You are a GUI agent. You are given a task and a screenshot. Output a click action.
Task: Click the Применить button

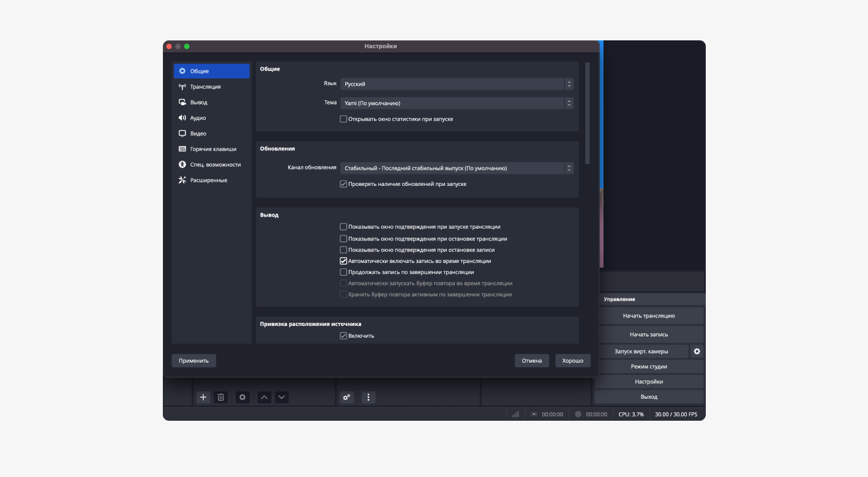[193, 361]
